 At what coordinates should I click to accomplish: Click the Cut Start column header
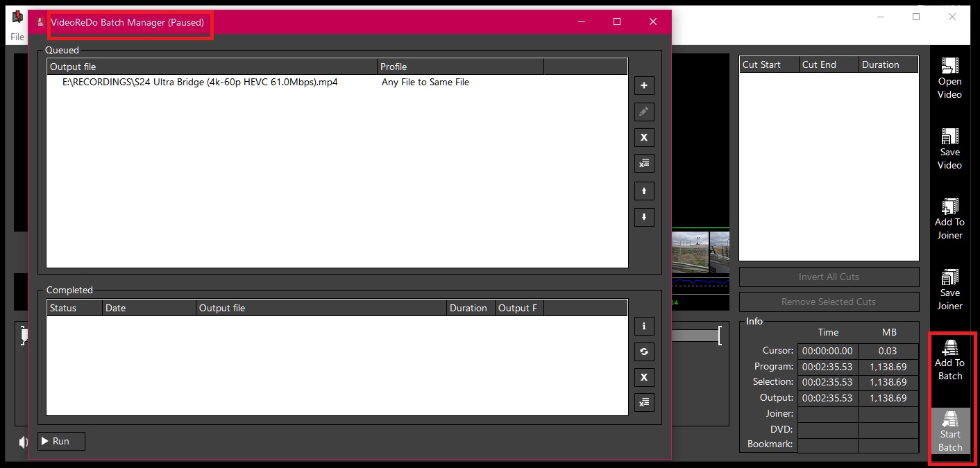pos(769,64)
